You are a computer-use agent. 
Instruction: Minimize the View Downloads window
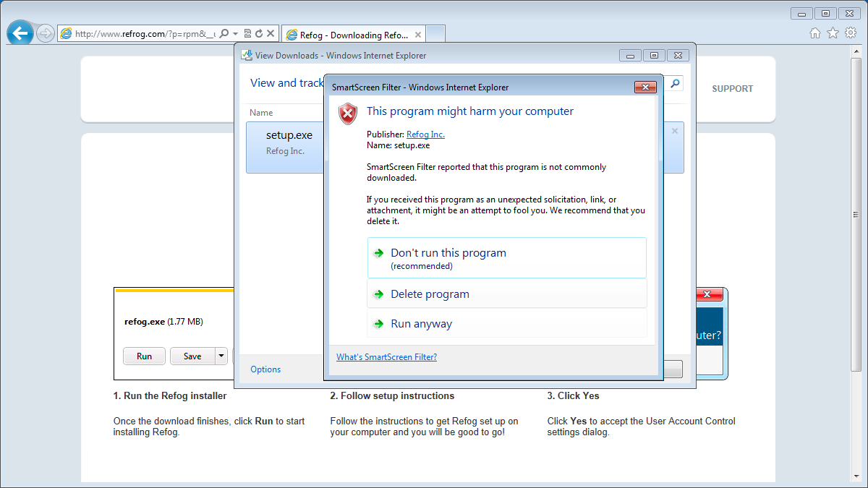pos(630,56)
